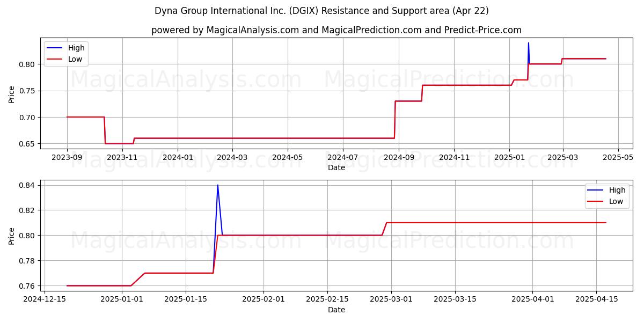The height and width of the screenshot is (322, 644).
Task: Click the 2025-04-01 date tick label
Action: [532, 299]
